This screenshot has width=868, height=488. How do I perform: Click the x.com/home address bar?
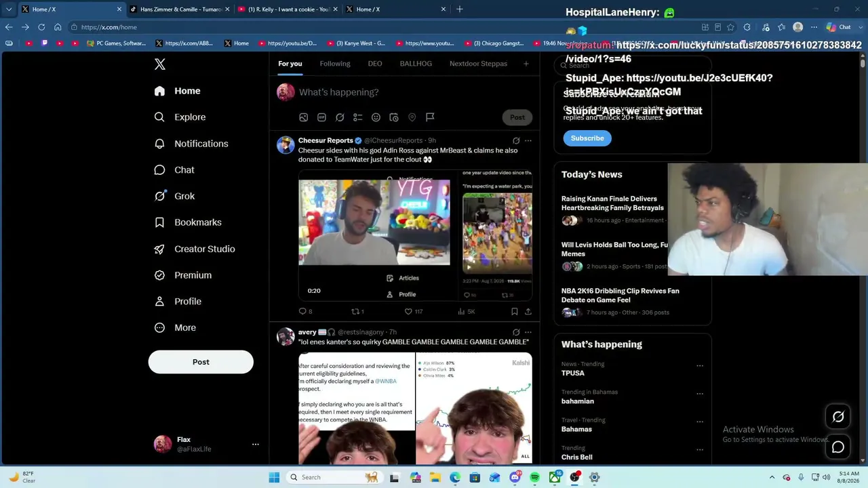[380, 27]
